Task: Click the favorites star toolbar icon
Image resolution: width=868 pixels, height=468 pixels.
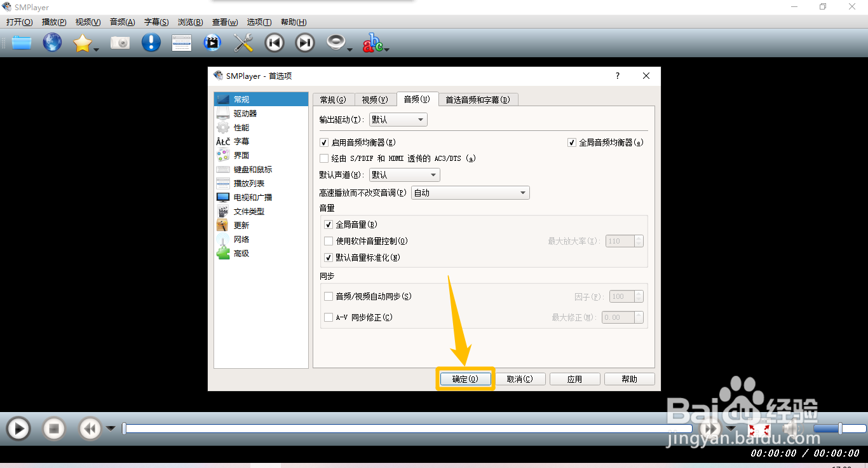Action: 82,43
